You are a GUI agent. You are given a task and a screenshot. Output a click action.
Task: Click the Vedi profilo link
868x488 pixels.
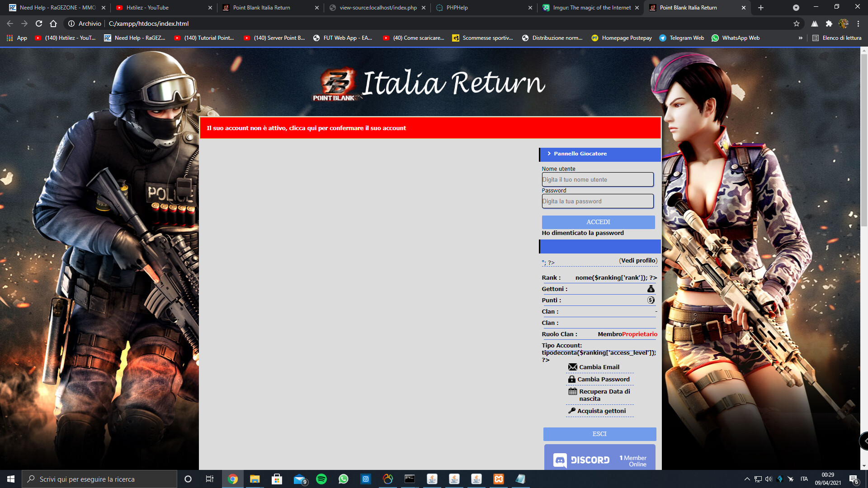638,261
